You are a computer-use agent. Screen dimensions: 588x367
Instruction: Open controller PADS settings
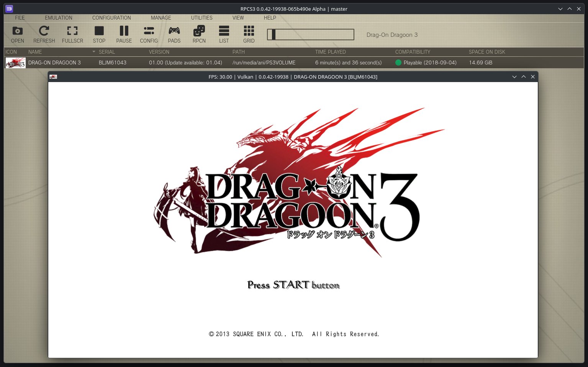pyautogui.click(x=174, y=35)
